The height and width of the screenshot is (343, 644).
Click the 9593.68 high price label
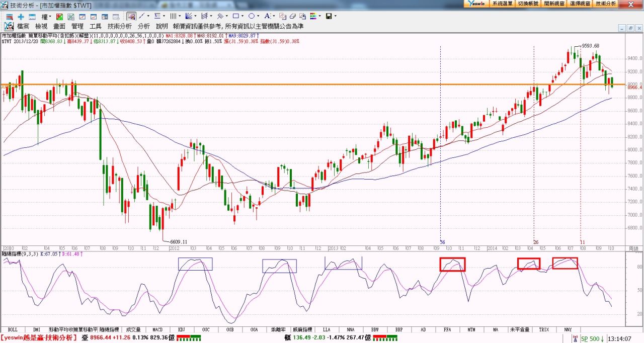[591, 46]
